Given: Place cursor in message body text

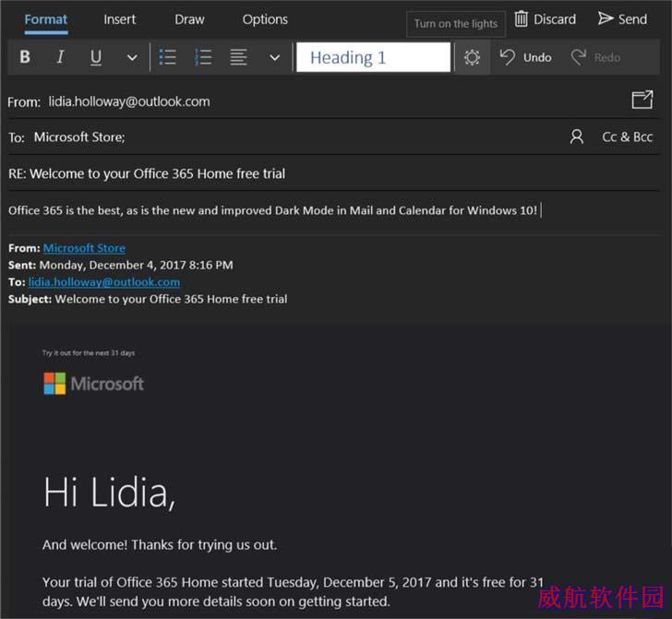Looking at the screenshot, I should coord(272,210).
